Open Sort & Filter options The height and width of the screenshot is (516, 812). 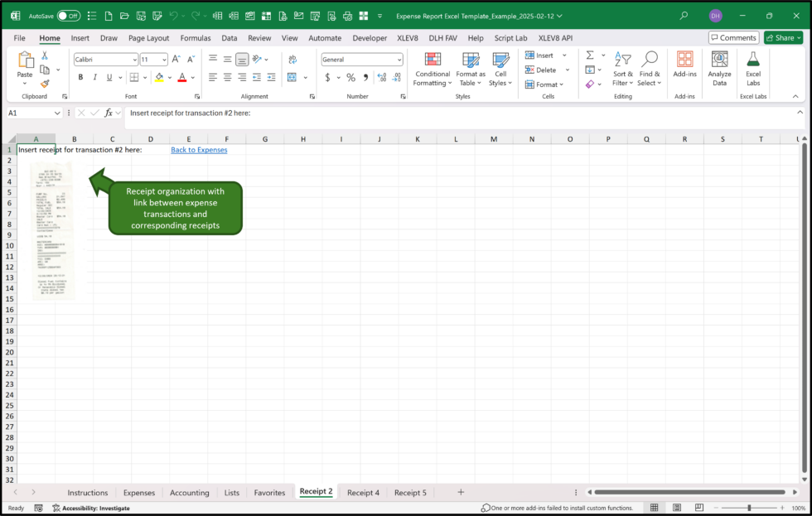(622, 70)
